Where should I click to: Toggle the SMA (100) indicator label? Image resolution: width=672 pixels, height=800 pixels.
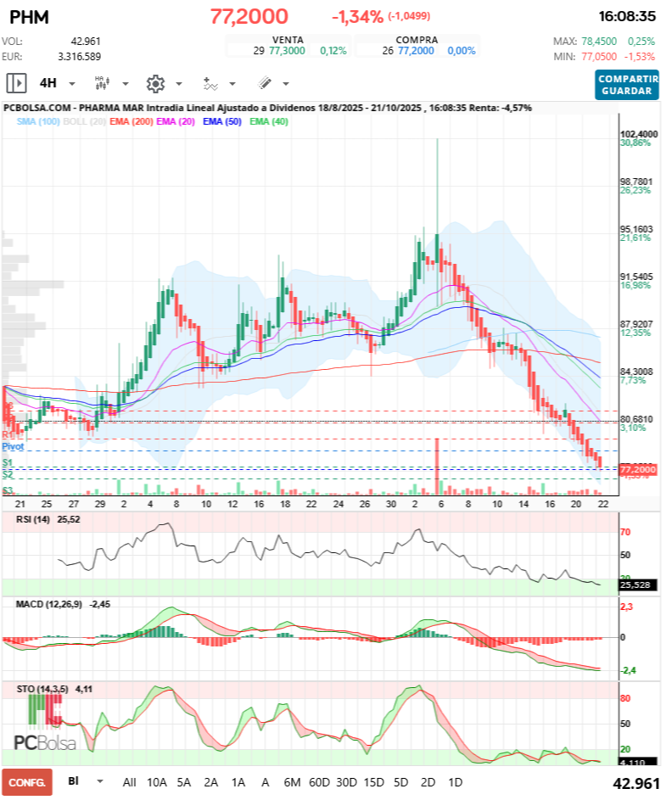coord(38,122)
